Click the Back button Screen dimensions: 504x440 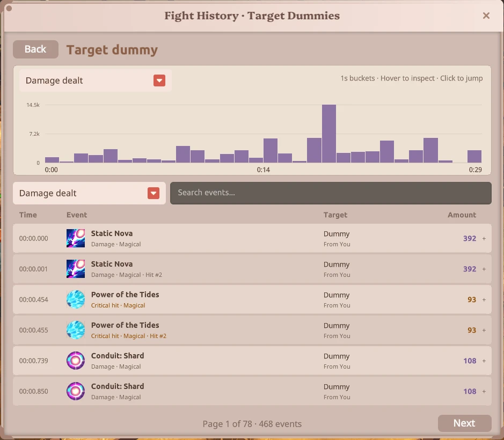point(35,49)
